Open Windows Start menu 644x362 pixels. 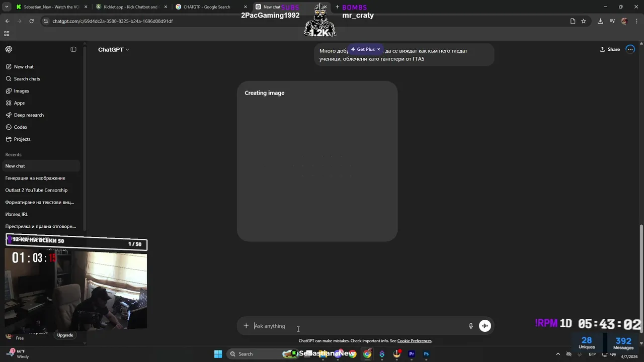tap(218, 354)
